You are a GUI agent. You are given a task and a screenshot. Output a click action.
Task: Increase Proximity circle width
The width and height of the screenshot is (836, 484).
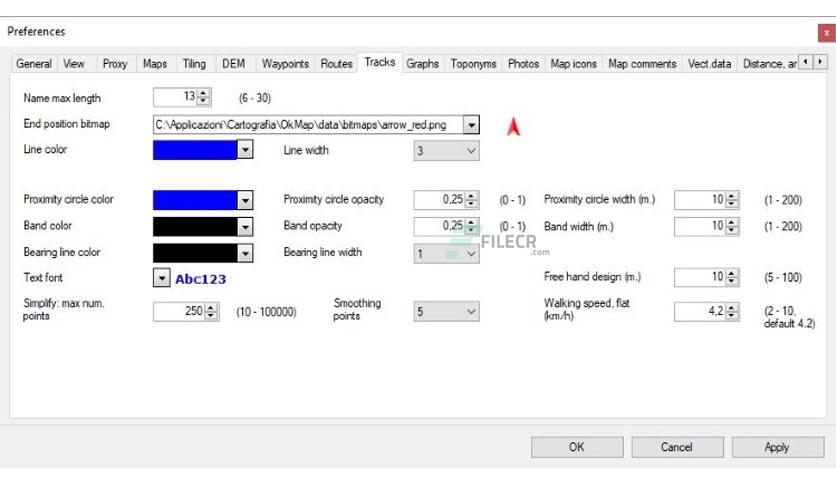coord(732,196)
